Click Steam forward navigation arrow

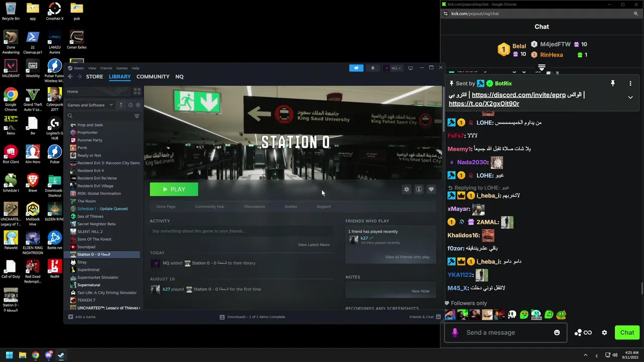point(79,76)
